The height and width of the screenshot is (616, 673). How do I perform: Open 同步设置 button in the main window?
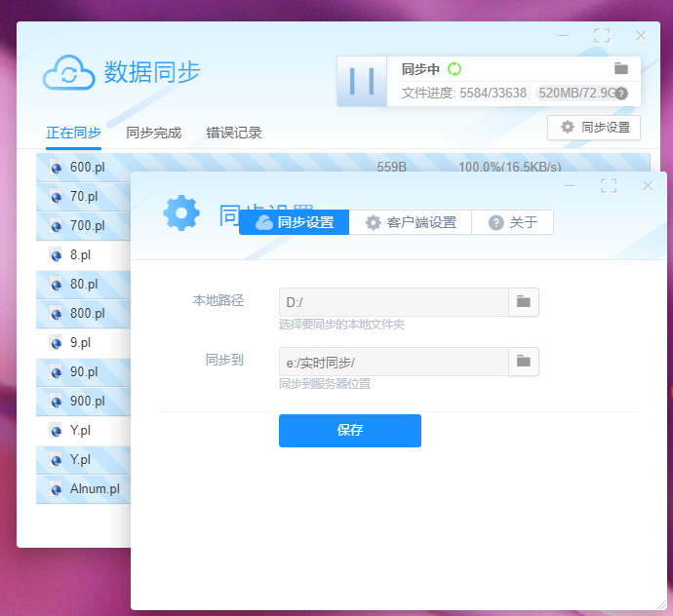coord(594,128)
